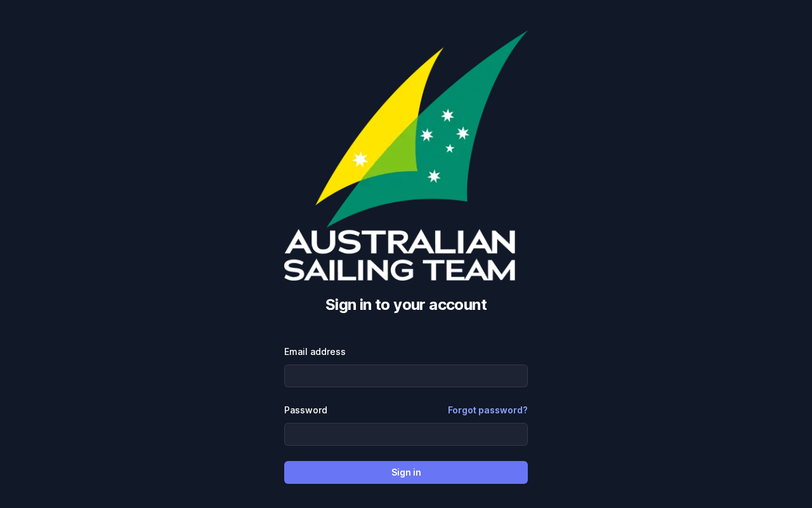The image size is (812, 508).
Task: Open the Forgot password? link
Action: (488, 410)
